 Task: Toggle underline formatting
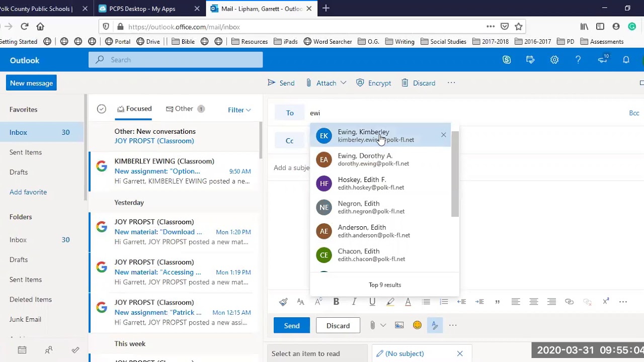372,302
